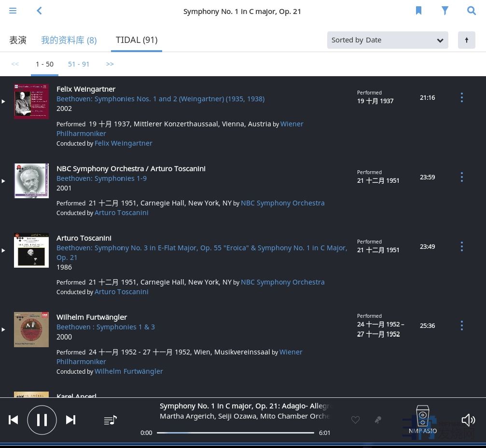Click the bookmark icon in header
The height and width of the screenshot is (448, 486).
(x=418, y=11)
